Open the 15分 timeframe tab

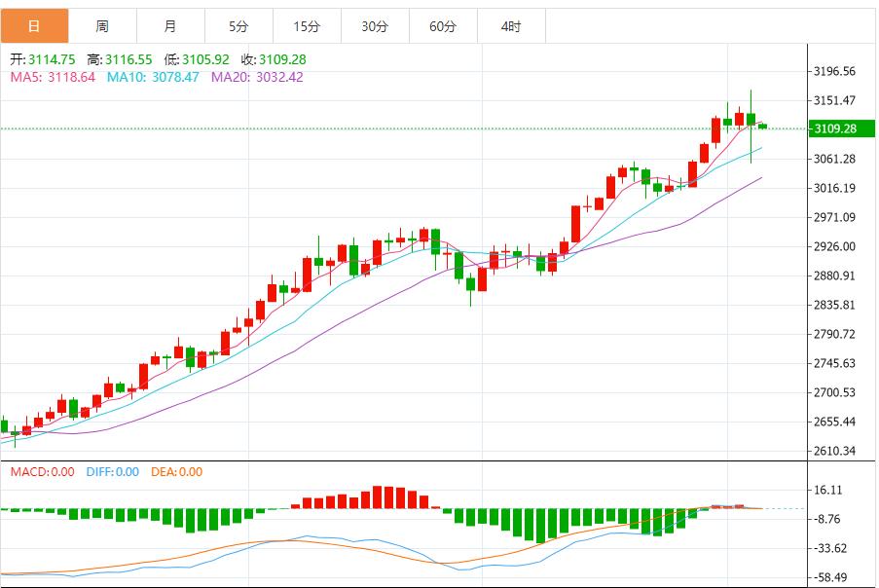coord(308,25)
